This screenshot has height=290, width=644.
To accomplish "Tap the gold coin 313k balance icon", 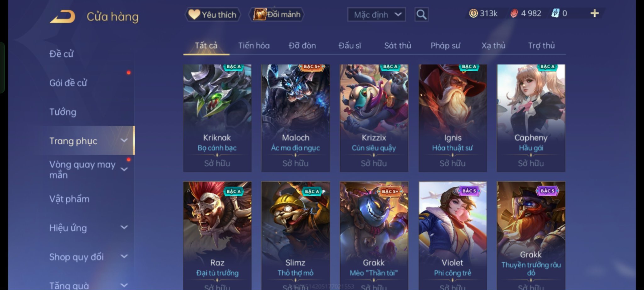I will pos(473,13).
